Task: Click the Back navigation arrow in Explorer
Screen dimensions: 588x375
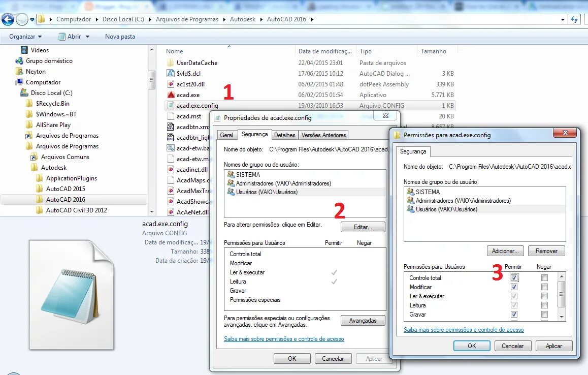Action: [8, 19]
